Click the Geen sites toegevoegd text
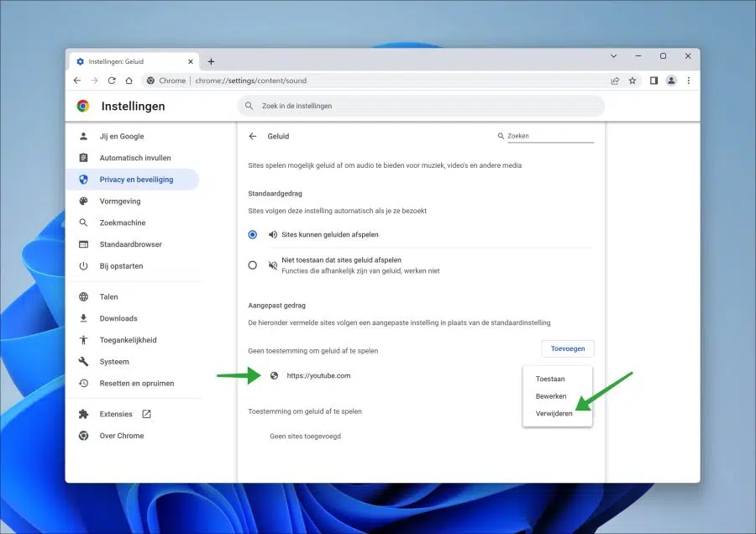The height and width of the screenshot is (534, 756). (x=305, y=436)
